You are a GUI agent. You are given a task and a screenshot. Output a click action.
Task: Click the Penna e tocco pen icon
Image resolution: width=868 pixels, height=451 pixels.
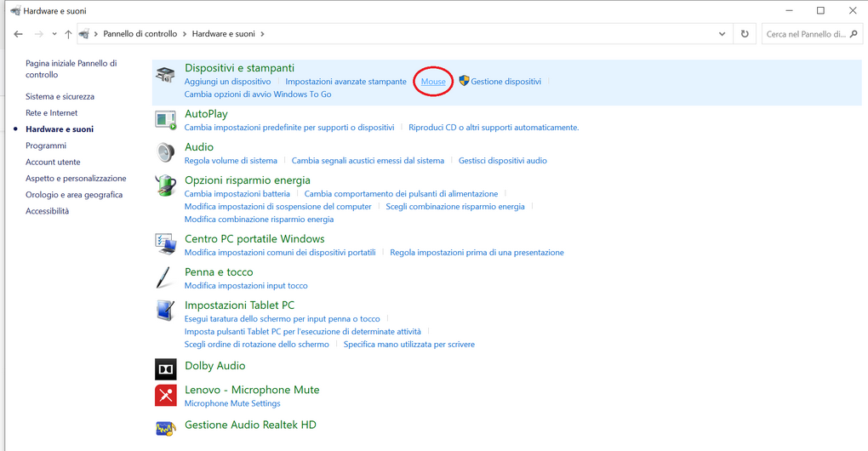click(x=164, y=277)
